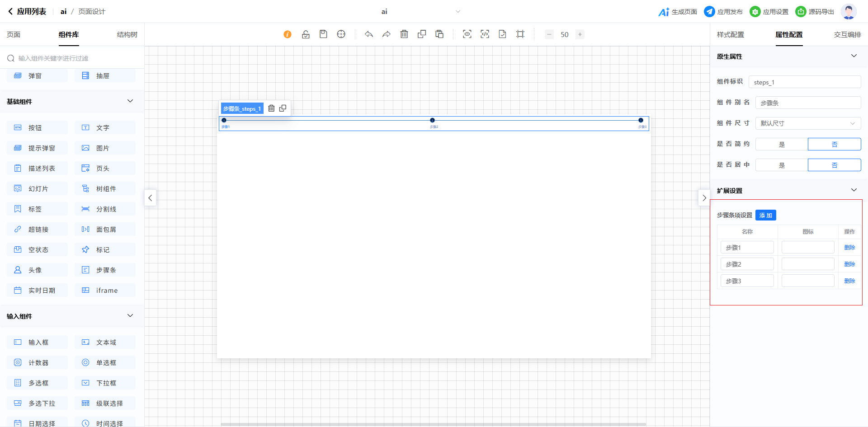Collapse the 基础组件 section
Viewport: 868px width, 427px height.
130,101
